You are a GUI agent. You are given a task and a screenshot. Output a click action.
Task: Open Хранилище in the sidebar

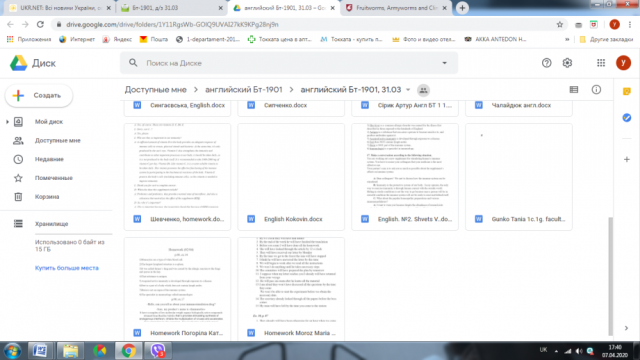coord(51,224)
